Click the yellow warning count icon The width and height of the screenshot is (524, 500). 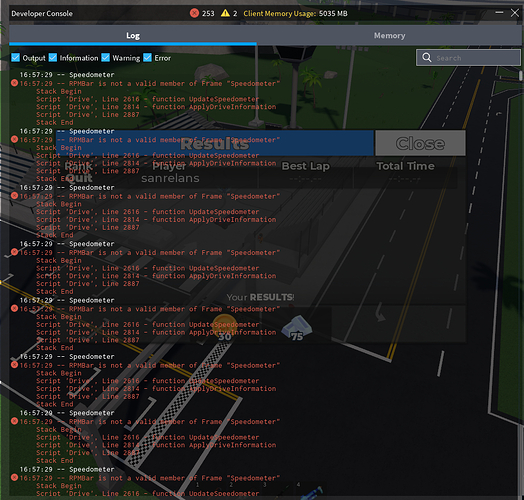225,13
